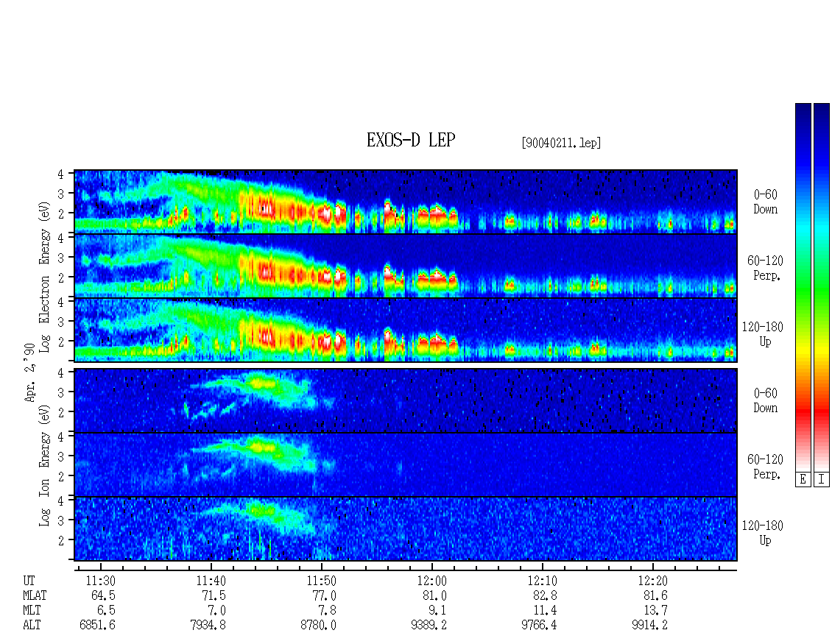The width and height of the screenshot is (832, 644).
Task: Click the "60-120 Perp." label beside the ion panels
Action: [765, 467]
